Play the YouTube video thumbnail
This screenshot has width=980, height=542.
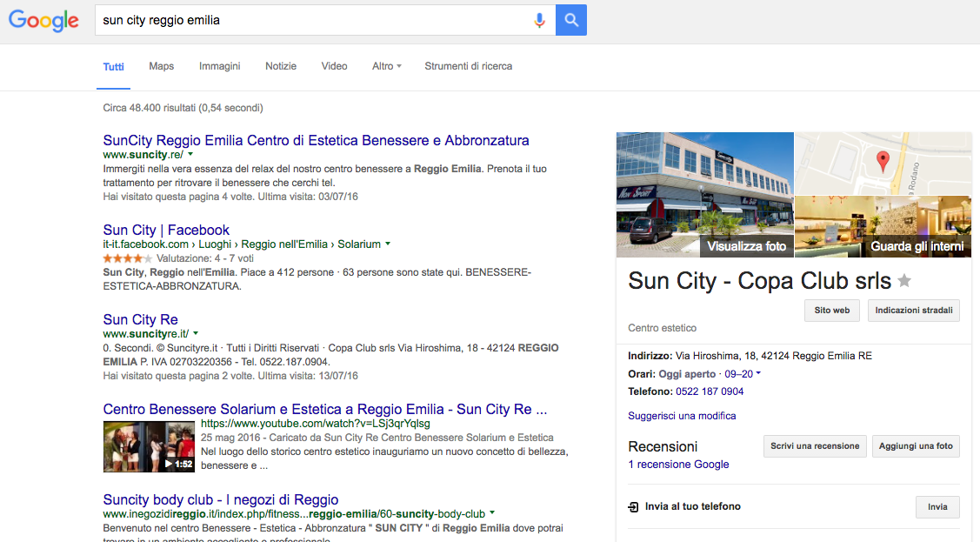[149, 446]
